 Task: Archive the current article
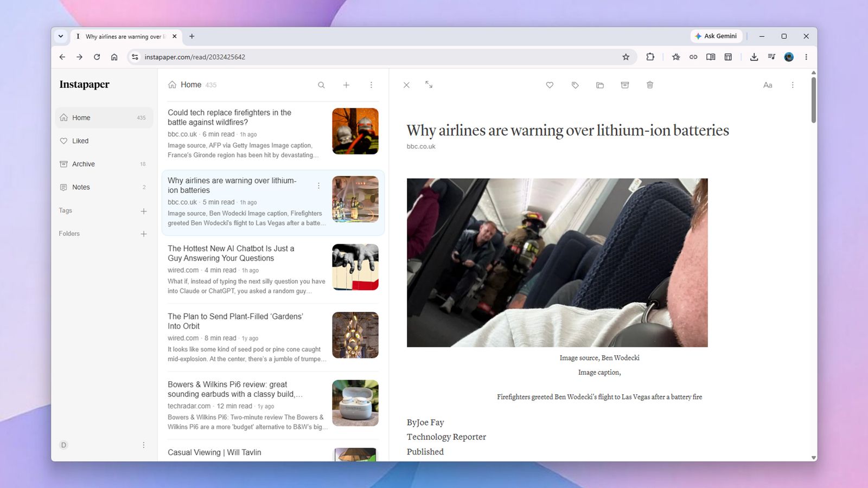pyautogui.click(x=625, y=85)
